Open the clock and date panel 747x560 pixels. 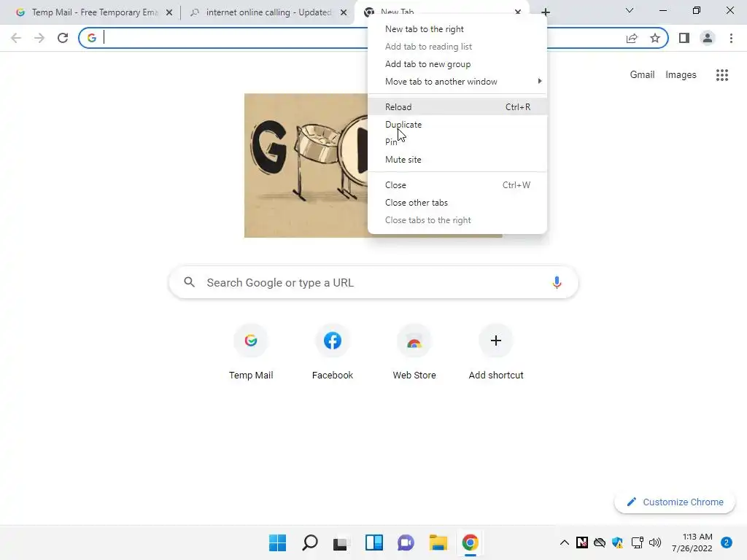coord(692,542)
